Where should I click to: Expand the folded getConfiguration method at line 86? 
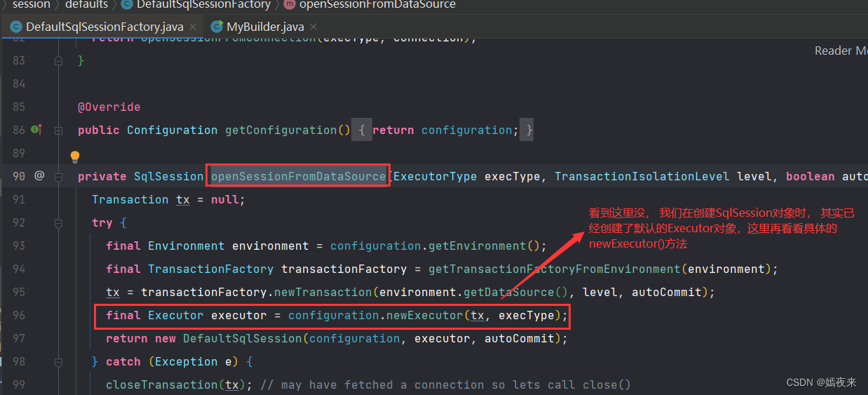point(59,130)
